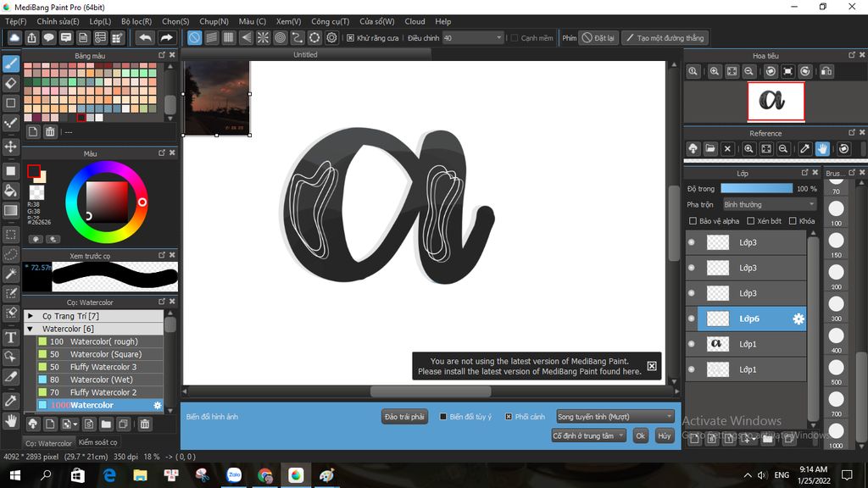Viewport: 868px width, 488px height.
Task: Enable the radial snap guide
Action: [263, 37]
